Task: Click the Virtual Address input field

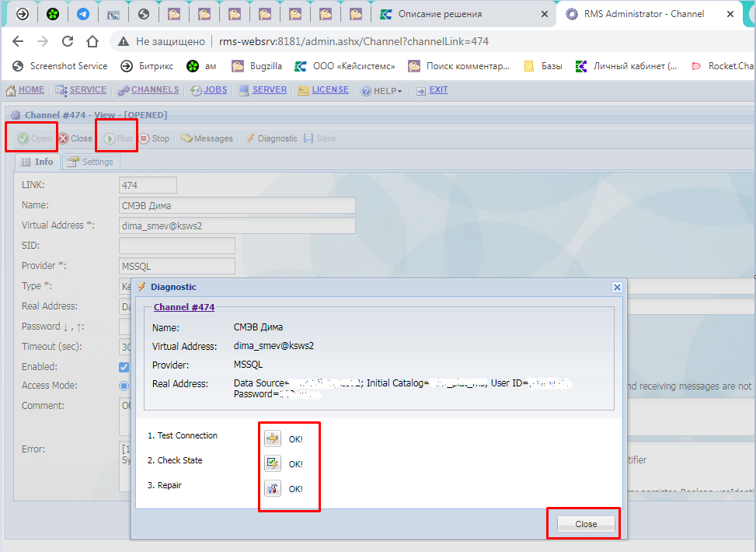Action: (x=237, y=225)
